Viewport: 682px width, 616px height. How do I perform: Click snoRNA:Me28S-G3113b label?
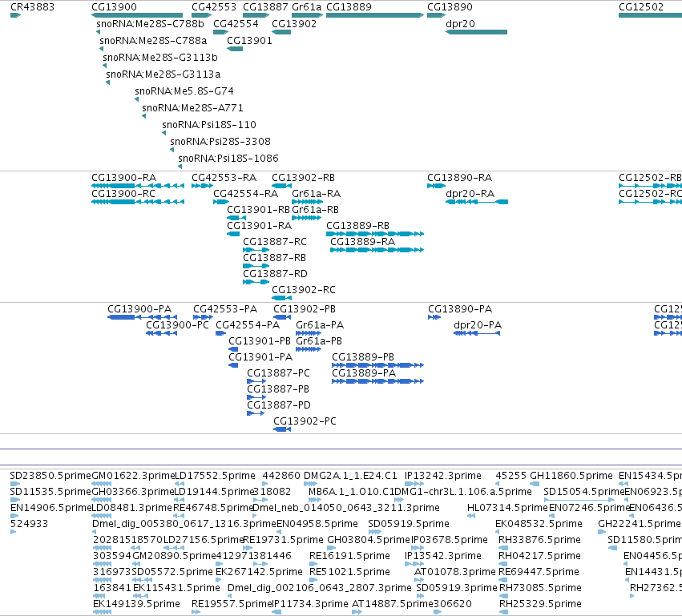point(160,58)
